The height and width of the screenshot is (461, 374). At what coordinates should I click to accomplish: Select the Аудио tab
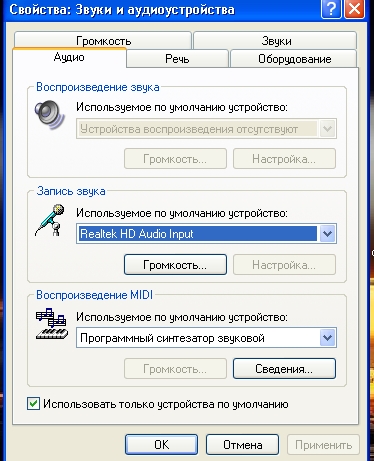(x=69, y=57)
